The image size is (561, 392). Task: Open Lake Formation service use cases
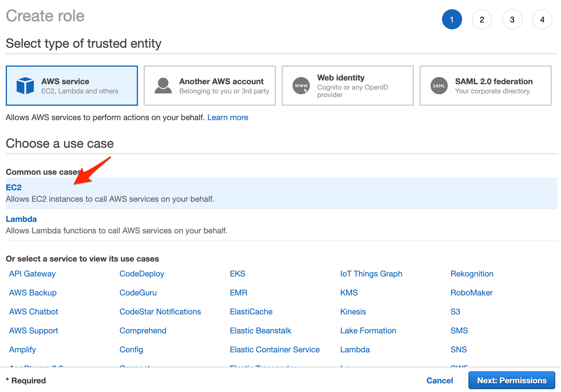pyautogui.click(x=368, y=330)
